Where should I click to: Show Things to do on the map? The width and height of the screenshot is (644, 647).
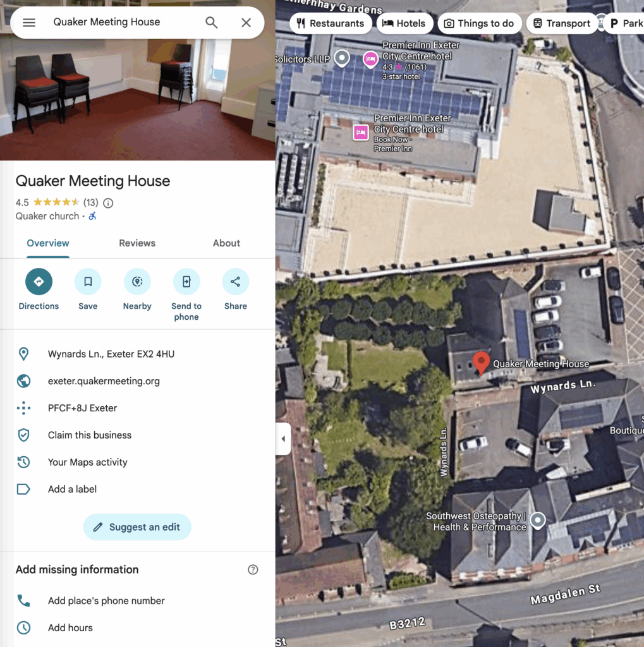tap(480, 23)
